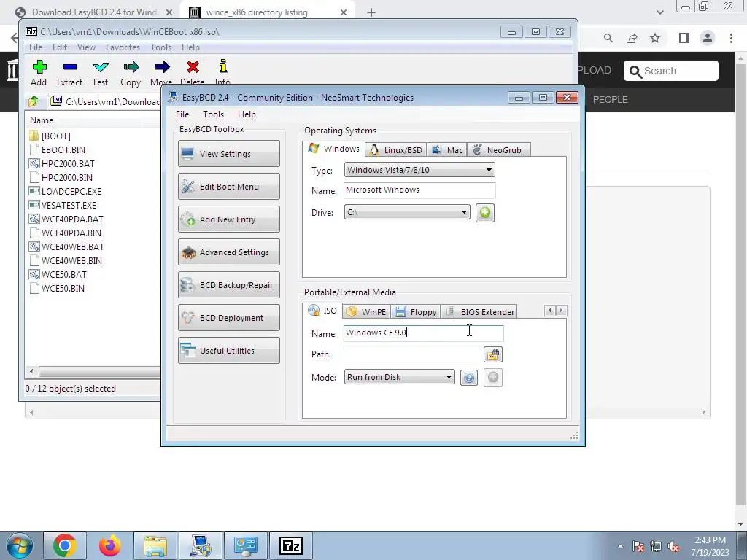The width and height of the screenshot is (747, 560).
Task: Open EasyBCD Help menu
Action: (x=247, y=114)
